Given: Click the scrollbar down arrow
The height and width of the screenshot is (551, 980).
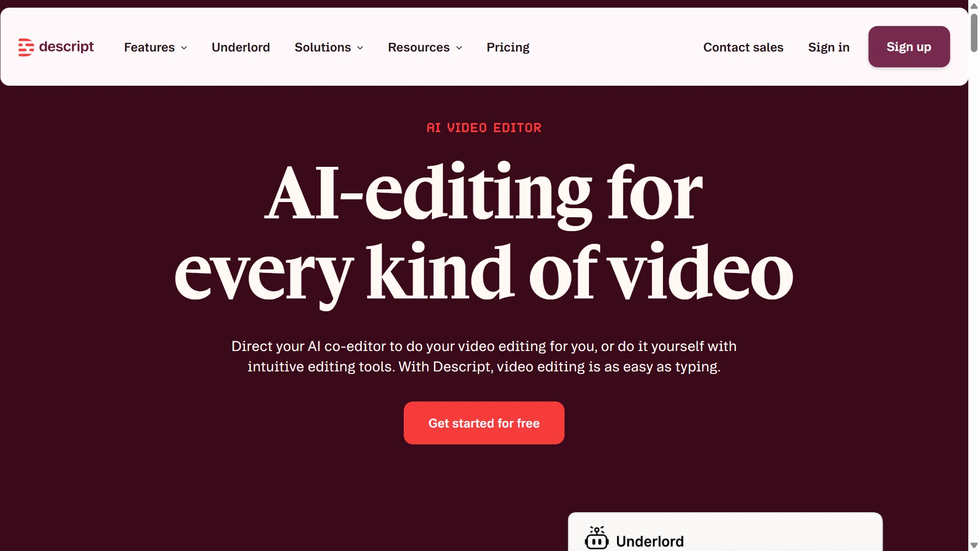Looking at the screenshot, I should pyautogui.click(x=974, y=545).
